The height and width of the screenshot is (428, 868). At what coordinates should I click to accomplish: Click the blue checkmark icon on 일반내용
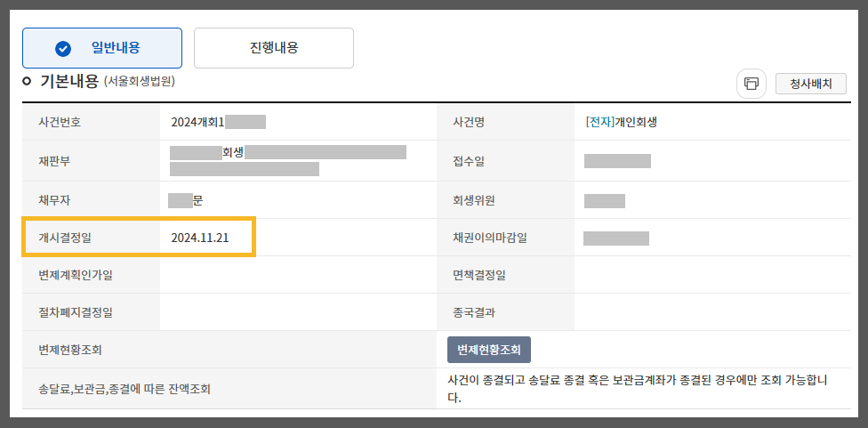pos(63,48)
